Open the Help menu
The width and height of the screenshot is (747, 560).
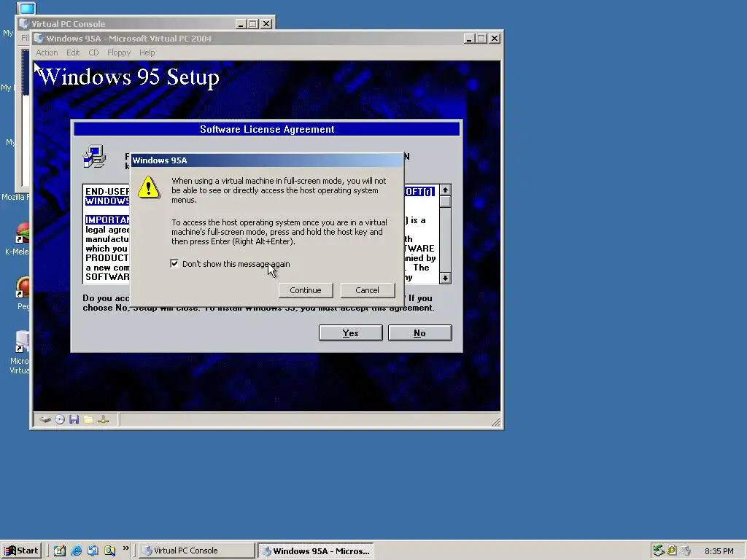coord(147,52)
